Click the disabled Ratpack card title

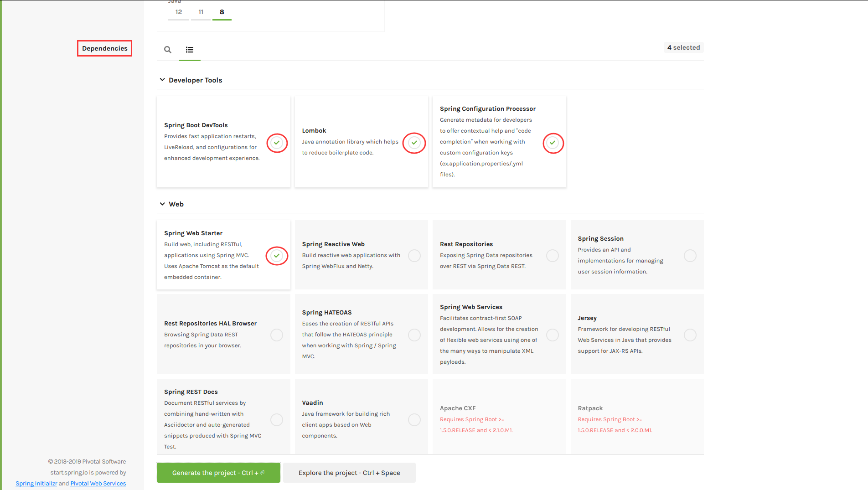point(590,408)
